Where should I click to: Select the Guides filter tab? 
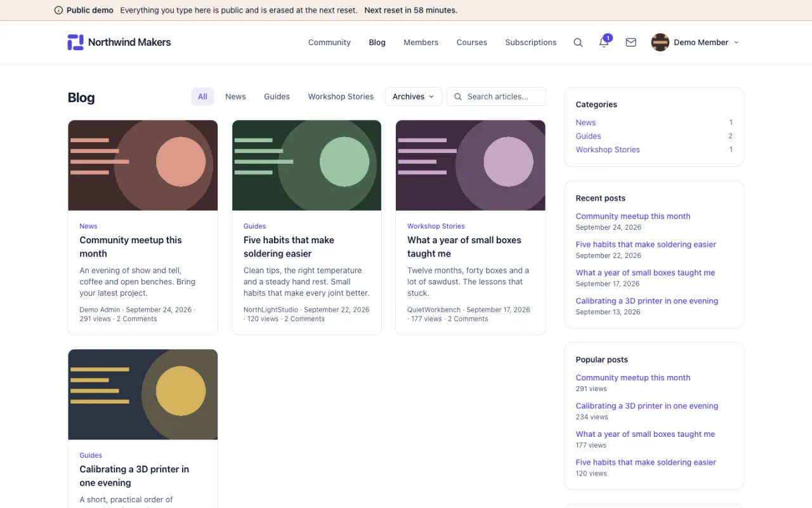pyautogui.click(x=277, y=97)
